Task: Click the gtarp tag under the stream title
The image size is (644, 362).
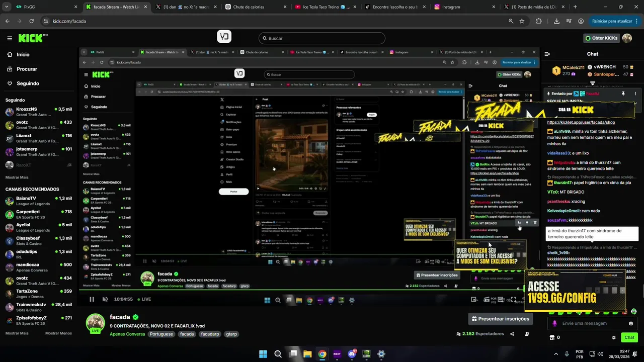Action: tap(231, 334)
